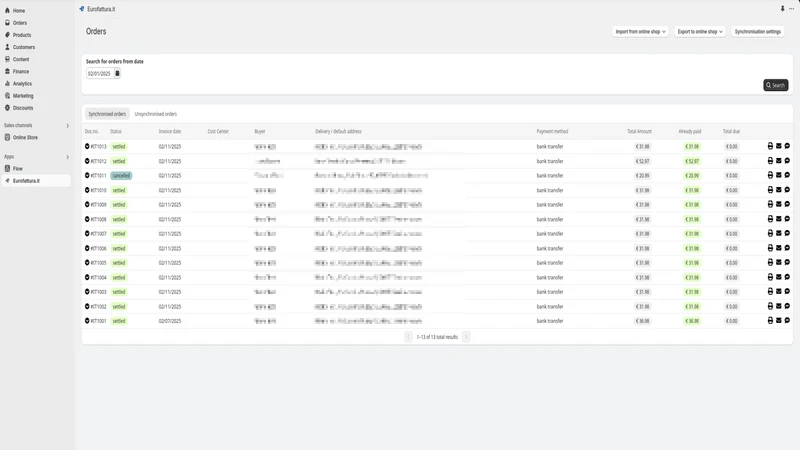Click settled badge in row #IT1012
The width and height of the screenshot is (800, 450).
click(119, 161)
